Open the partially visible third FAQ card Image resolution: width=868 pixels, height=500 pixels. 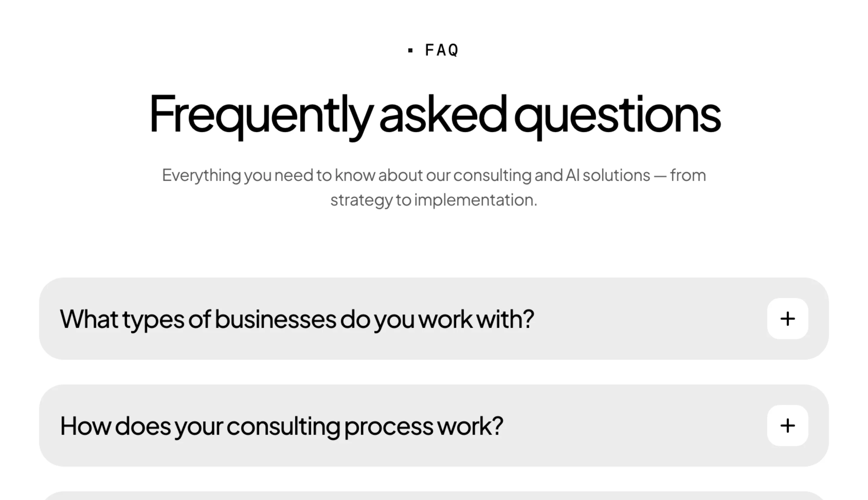[434, 496]
